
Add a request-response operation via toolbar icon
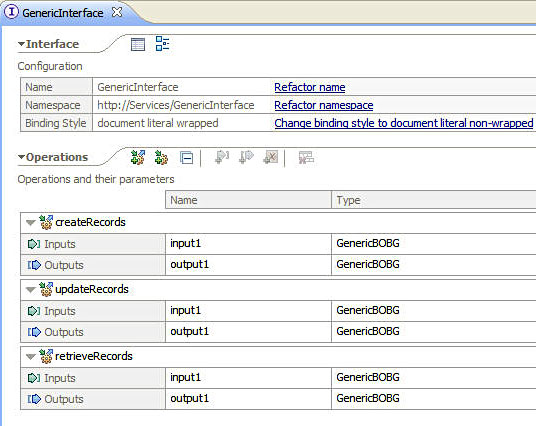coord(138,158)
